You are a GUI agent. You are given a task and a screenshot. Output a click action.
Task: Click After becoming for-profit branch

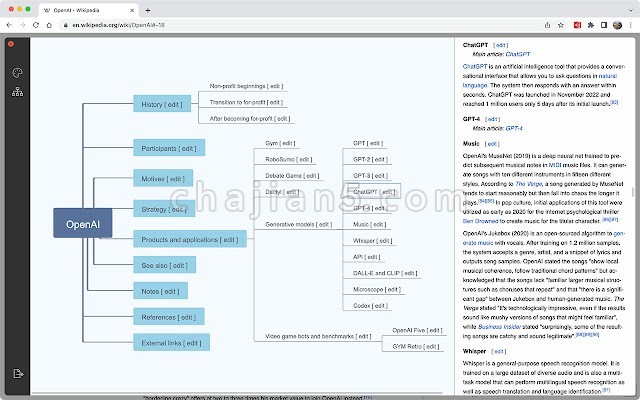[x=250, y=119]
